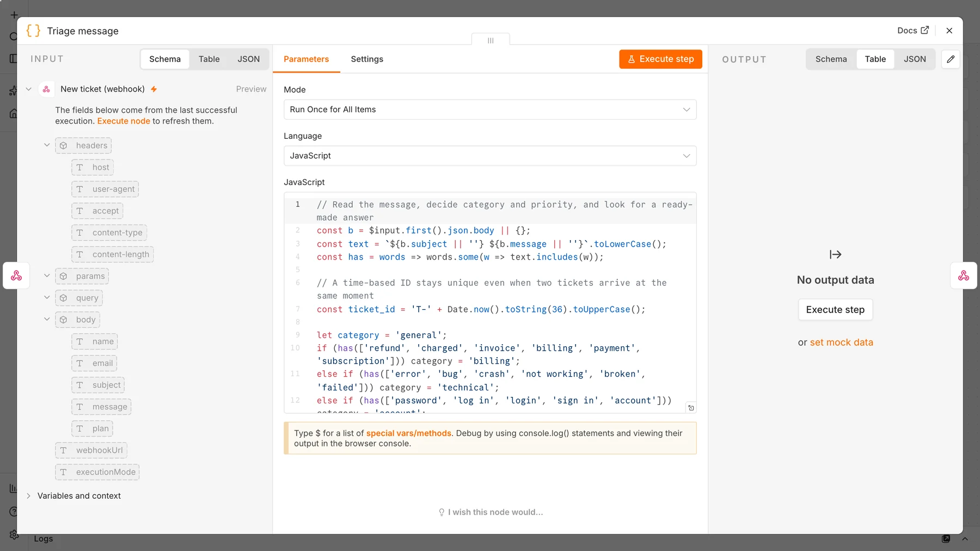This screenshot has width=980, height=551.
Task: Select the name field pill
Action: tap(95, 341)
